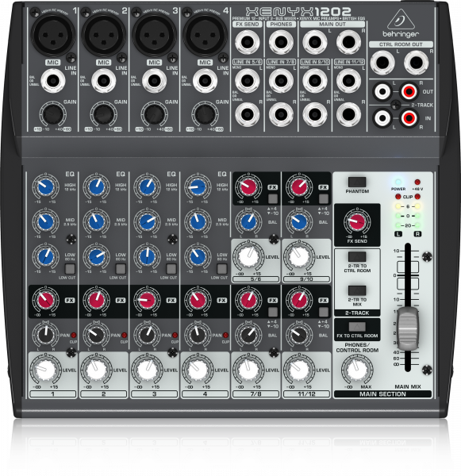The height and width of the screenshot is (476, 461).
Task: Toggle the 2-TR TO MIX button
Action: coord(357,290)
